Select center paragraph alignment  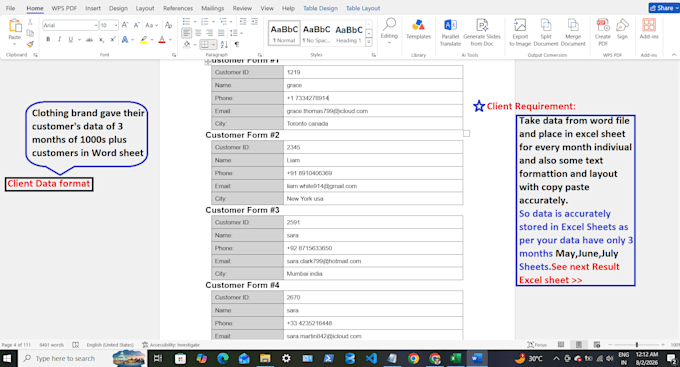point(198,33)
